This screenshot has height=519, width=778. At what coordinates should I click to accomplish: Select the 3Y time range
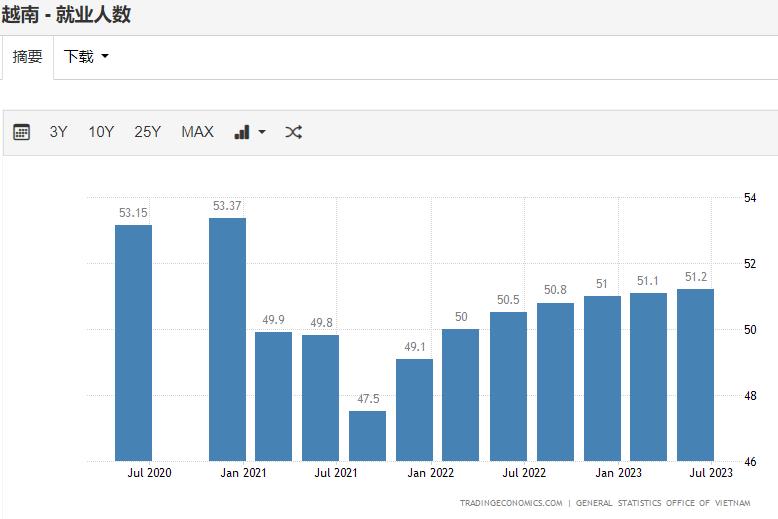pos(59,132)
